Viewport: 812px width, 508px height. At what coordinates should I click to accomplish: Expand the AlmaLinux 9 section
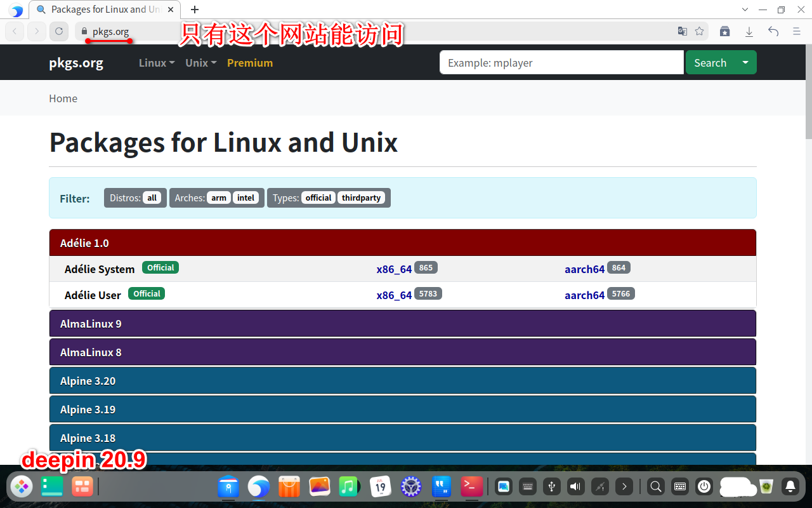(403, 323)
